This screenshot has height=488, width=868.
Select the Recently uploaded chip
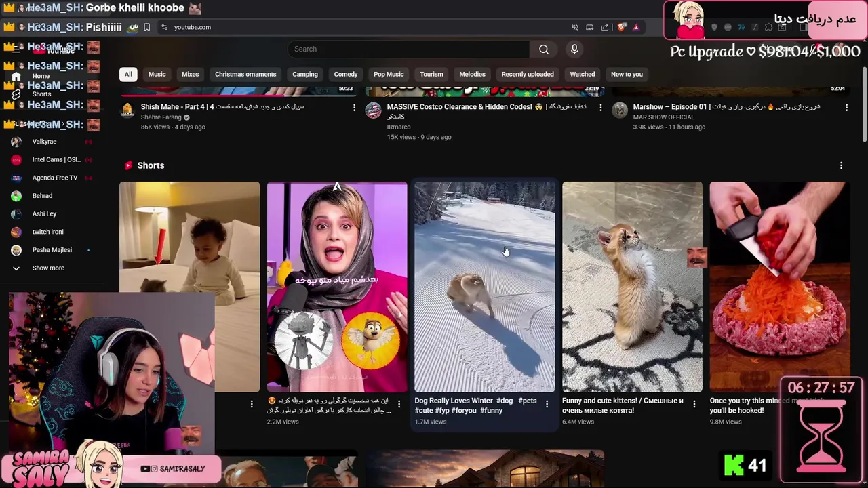528,74
